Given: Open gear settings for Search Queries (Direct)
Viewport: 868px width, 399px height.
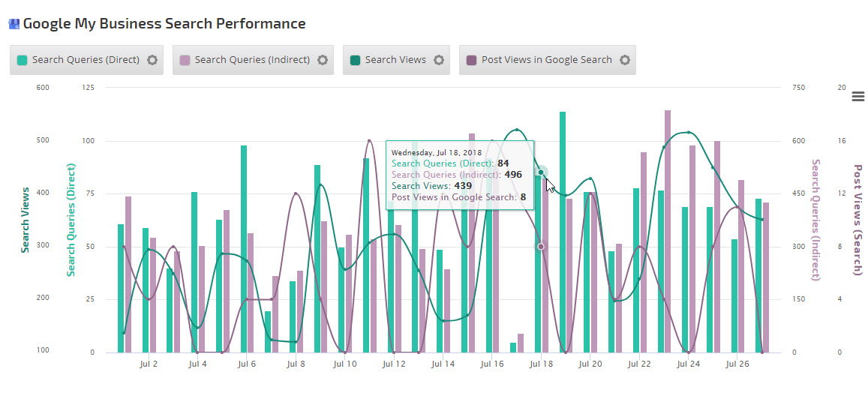Looking at the screenshot, I should point(152,60).
